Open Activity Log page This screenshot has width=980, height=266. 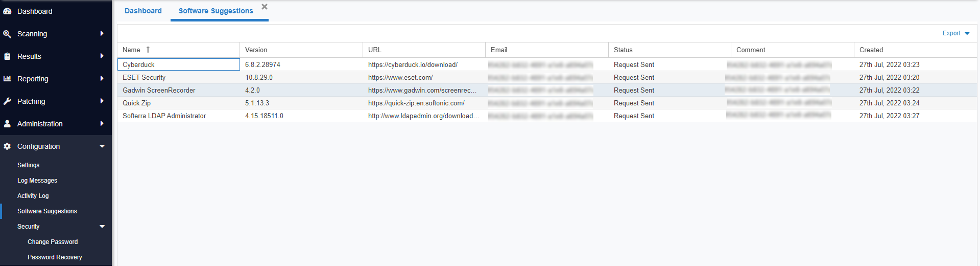pos(33,196)
